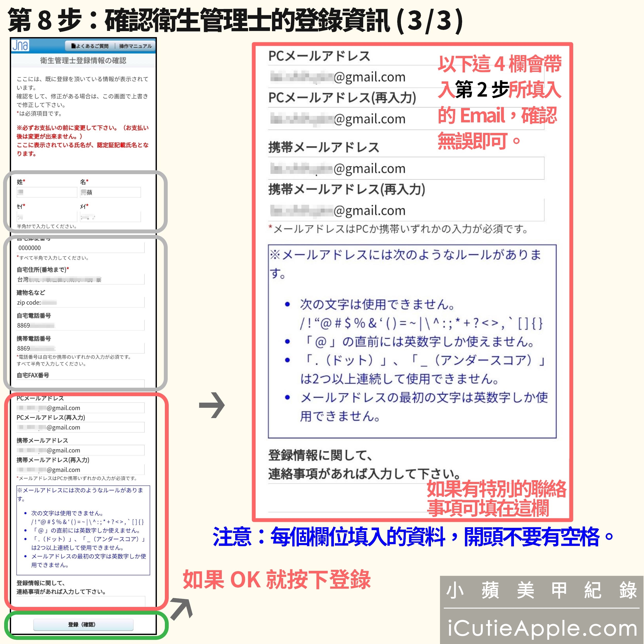Screen dimensions: 644x644
Task: Click the note すべて半角で入力してください under postal code
Action: coord(53,258)
